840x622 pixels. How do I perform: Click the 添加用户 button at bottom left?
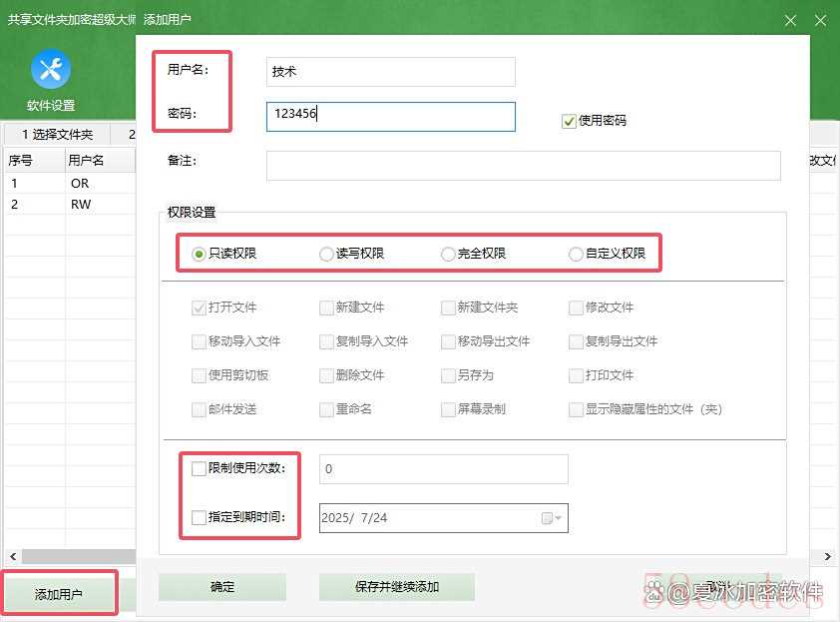59,594
